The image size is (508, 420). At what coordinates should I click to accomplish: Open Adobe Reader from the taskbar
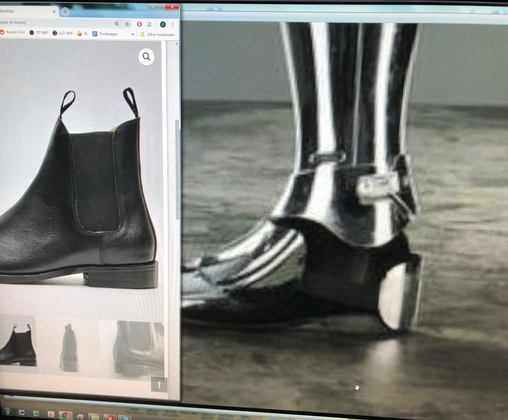[51, 414]
